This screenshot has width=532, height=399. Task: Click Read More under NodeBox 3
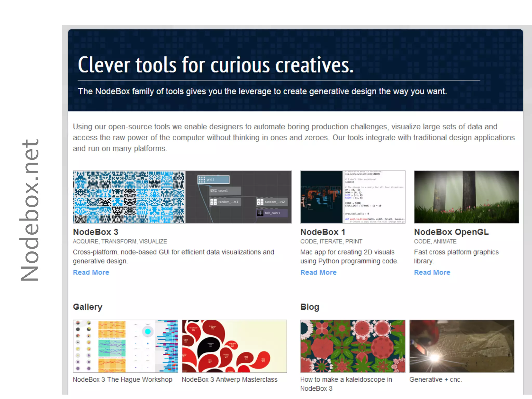pyautogui.click(x=91, y=272)
